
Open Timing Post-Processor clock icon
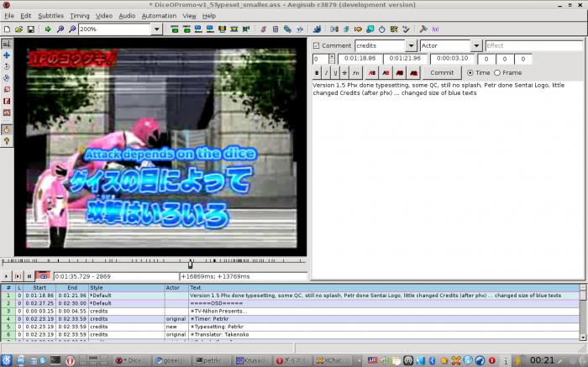381,29
